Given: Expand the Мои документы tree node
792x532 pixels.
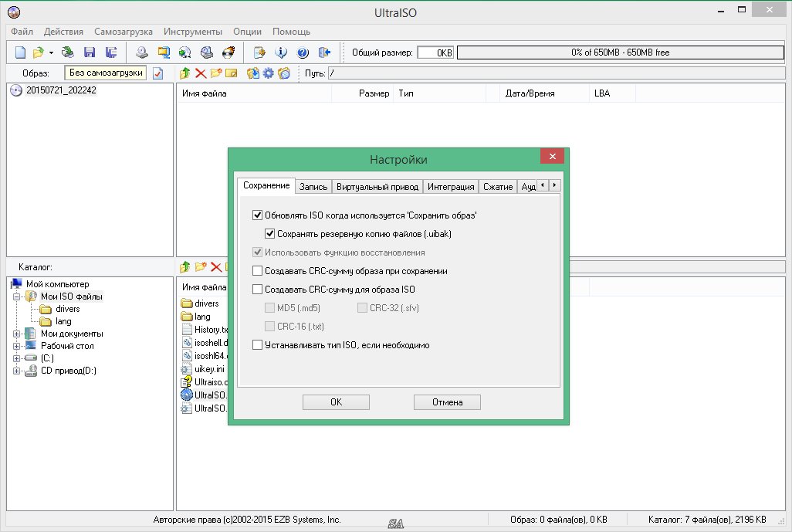Looking at the screenshot, I should (x=17, y=334).
